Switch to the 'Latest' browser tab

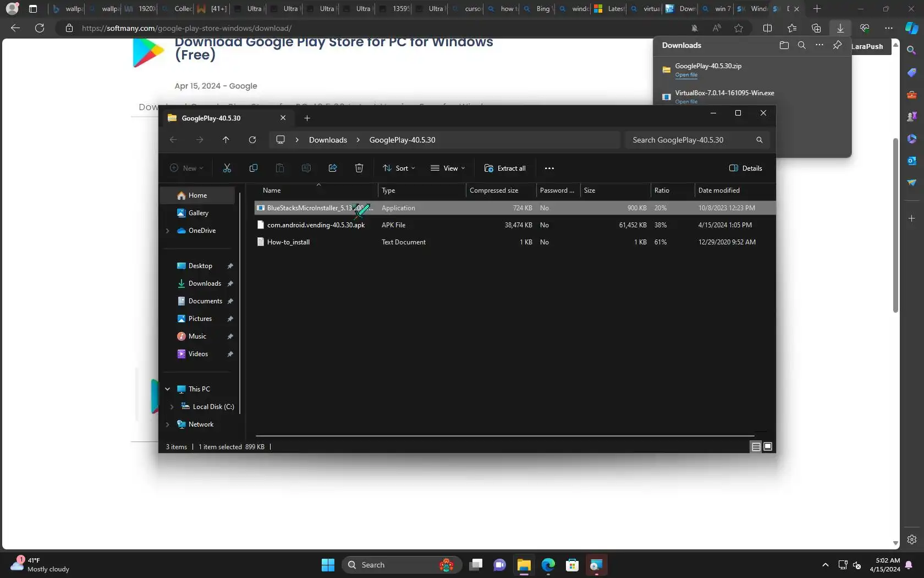[610, 9]
